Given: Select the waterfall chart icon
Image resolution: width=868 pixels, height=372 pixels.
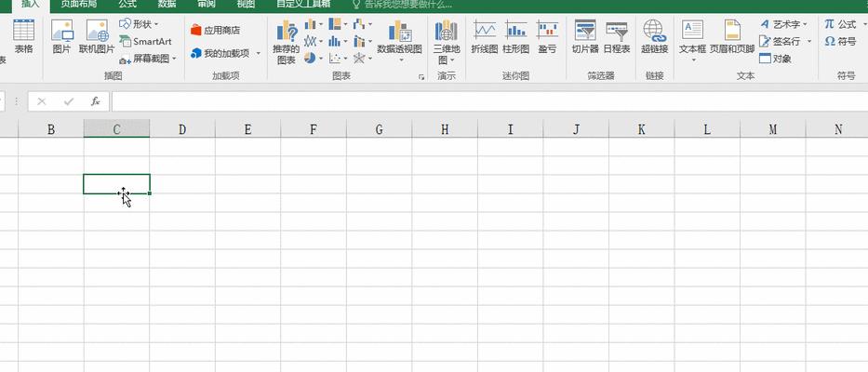Looking at the screenshot, I should tap(359, 24).
